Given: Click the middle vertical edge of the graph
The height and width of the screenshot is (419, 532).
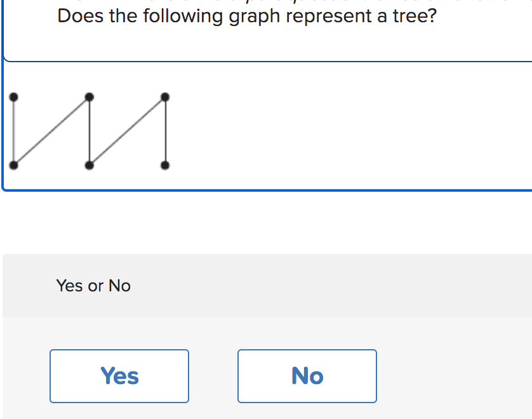Looking at the screenshot, I should coord(90,131).
